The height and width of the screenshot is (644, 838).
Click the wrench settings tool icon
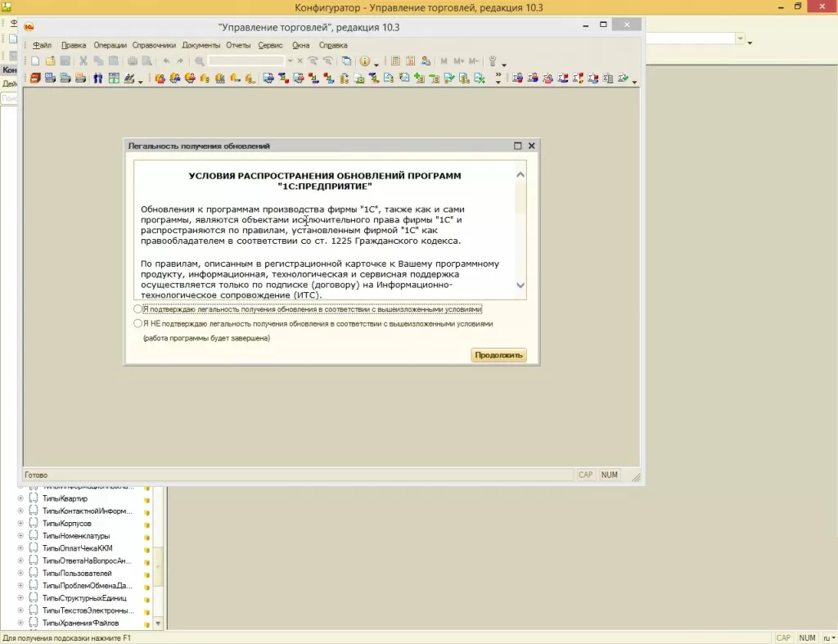tap(493, 61)
